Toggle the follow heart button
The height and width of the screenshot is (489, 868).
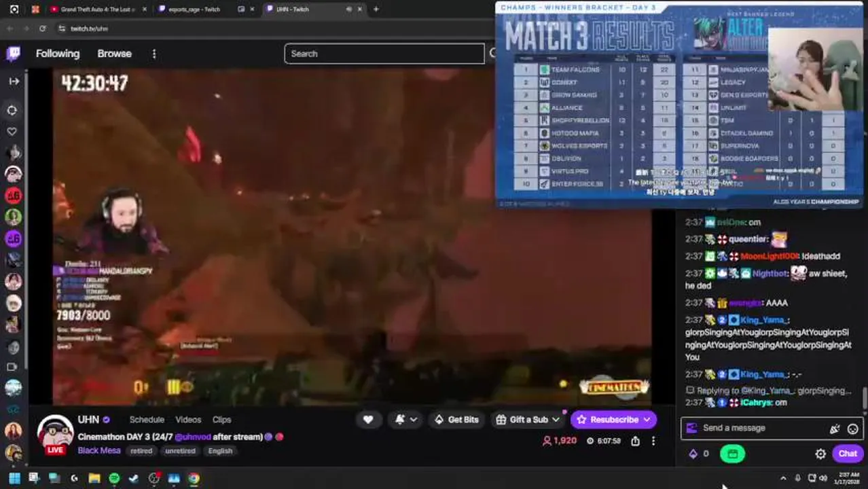tap(368, 420)
